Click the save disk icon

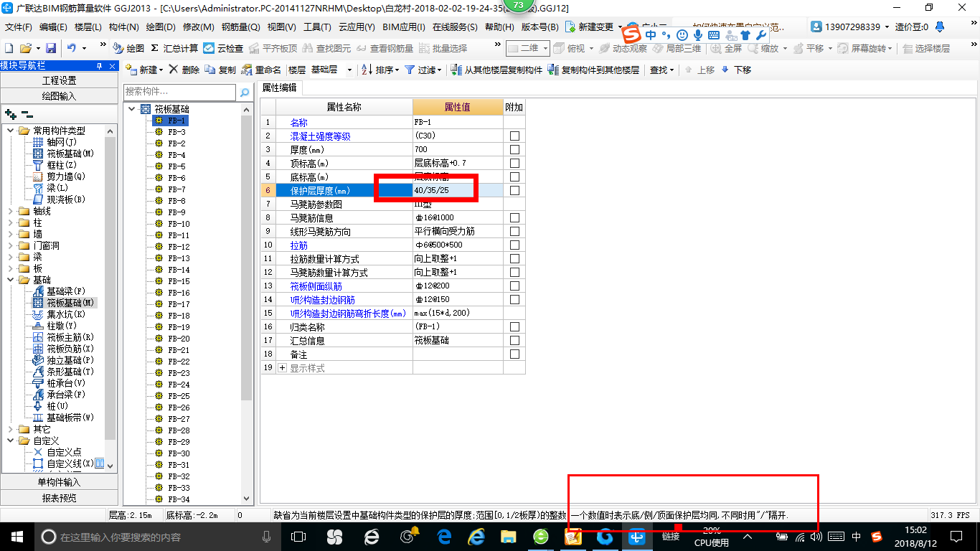pos(51,48)
